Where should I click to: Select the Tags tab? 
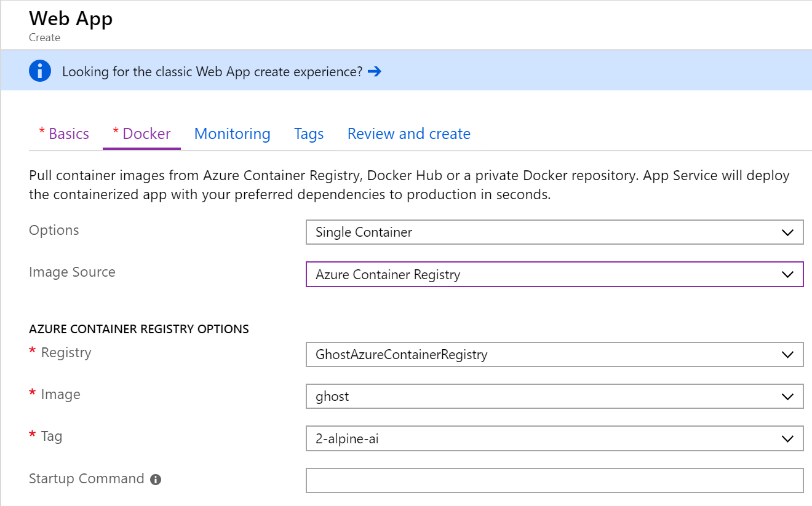[309, 133]
